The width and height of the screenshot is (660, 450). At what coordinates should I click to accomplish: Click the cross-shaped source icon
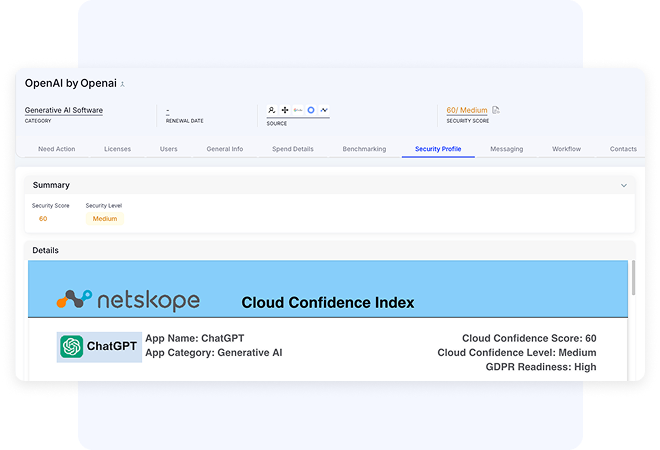[x=285, y=110]
